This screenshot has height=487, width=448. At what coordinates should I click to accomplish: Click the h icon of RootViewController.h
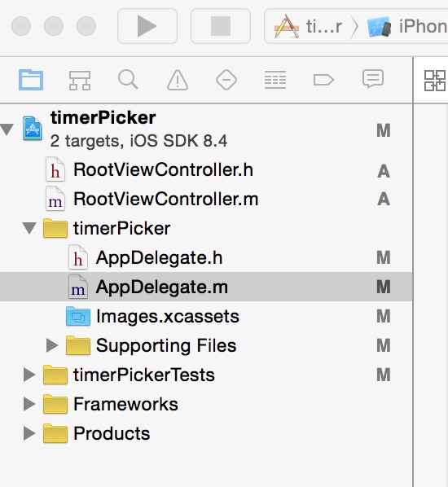pyautogui.click(x=55, y=169)
